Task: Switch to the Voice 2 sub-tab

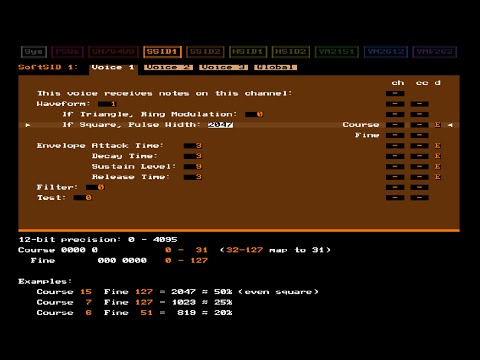Action: pyautogui.click(x=168, y=67)
